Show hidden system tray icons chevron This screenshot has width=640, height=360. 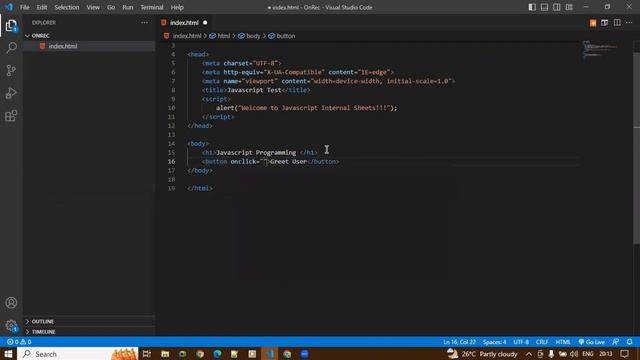click(x=529, y=354)
